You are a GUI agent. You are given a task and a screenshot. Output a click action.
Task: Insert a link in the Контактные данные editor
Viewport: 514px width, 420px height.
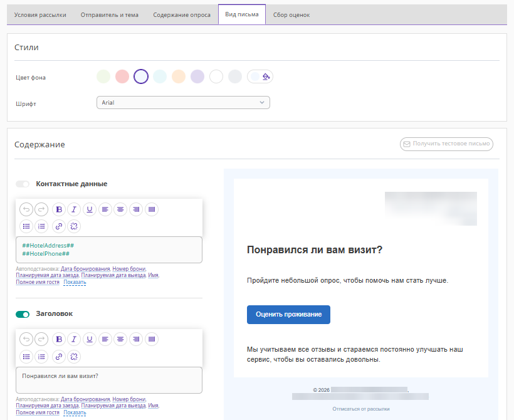click(59, 226)
